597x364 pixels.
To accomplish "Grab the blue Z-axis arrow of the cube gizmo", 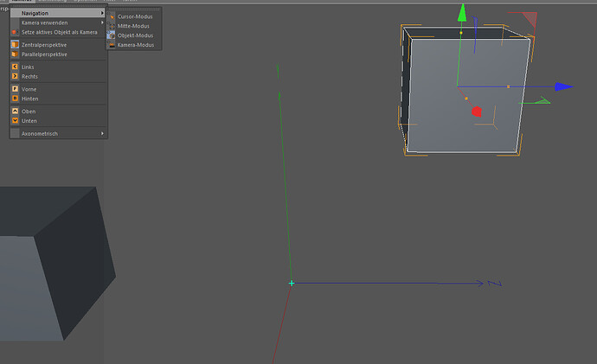I will point(564,86).
